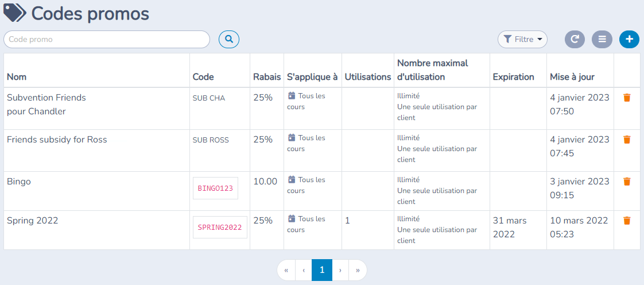
Task: Click the utilisations count 1 for Spring 2022
Action: pos(347,221)
